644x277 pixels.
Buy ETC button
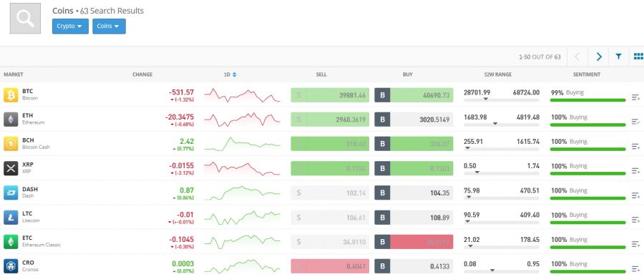(414, 242)
